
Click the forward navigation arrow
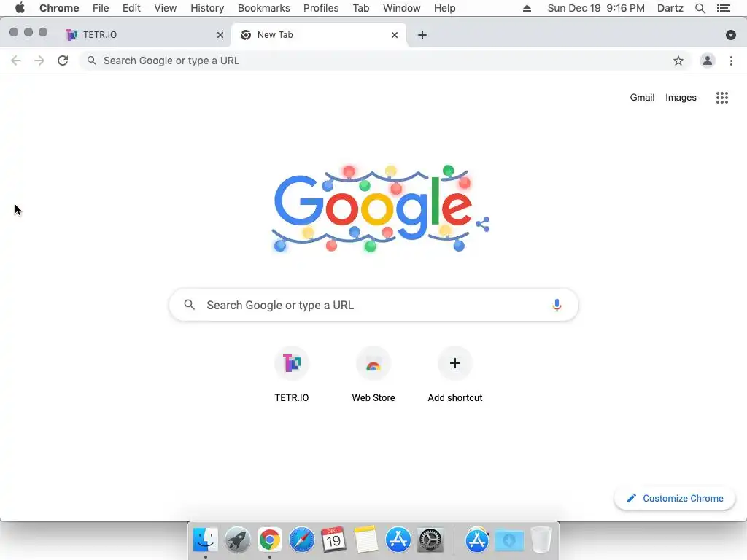pyautogui.click(x=39, y=61)
